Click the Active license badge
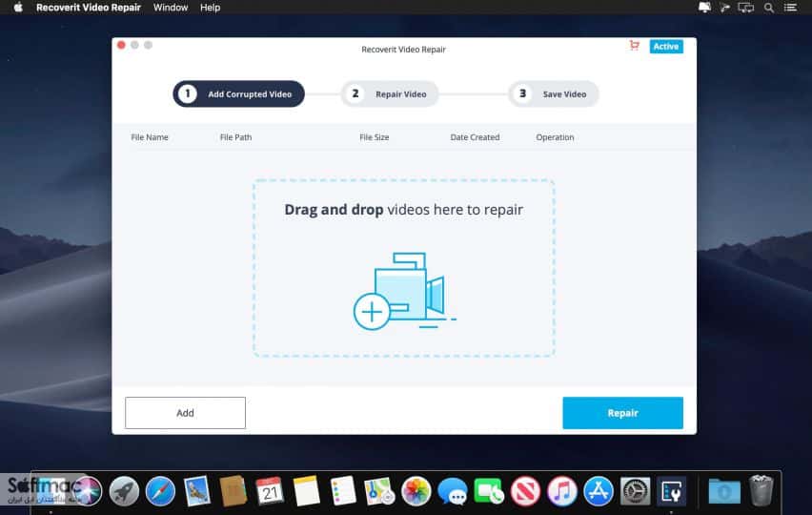Screen dimensions: 812x515 (x=666, y=46)
